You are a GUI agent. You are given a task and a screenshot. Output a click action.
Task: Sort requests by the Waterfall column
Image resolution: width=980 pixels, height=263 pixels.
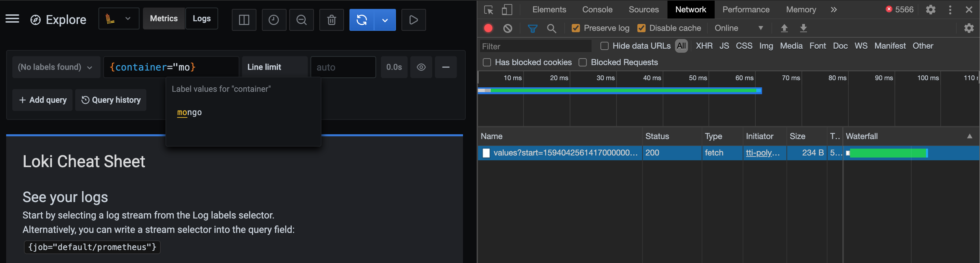pyautogui.click(x=911, y=136)
